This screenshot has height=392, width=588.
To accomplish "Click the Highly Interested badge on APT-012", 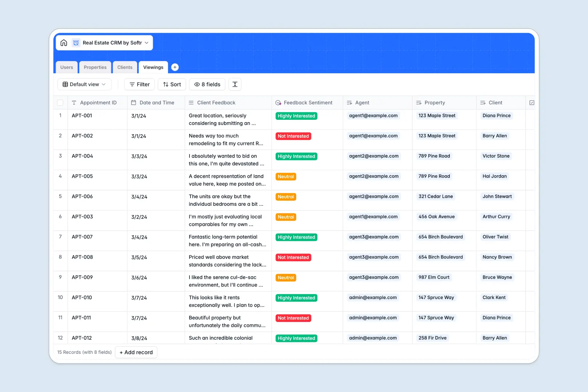I will [x=296, y=338].
